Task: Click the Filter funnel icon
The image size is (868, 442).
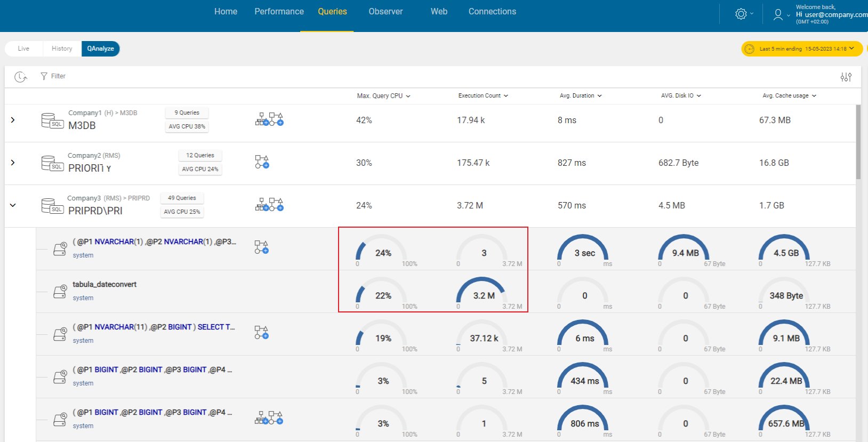Action: tap(44, 76)
